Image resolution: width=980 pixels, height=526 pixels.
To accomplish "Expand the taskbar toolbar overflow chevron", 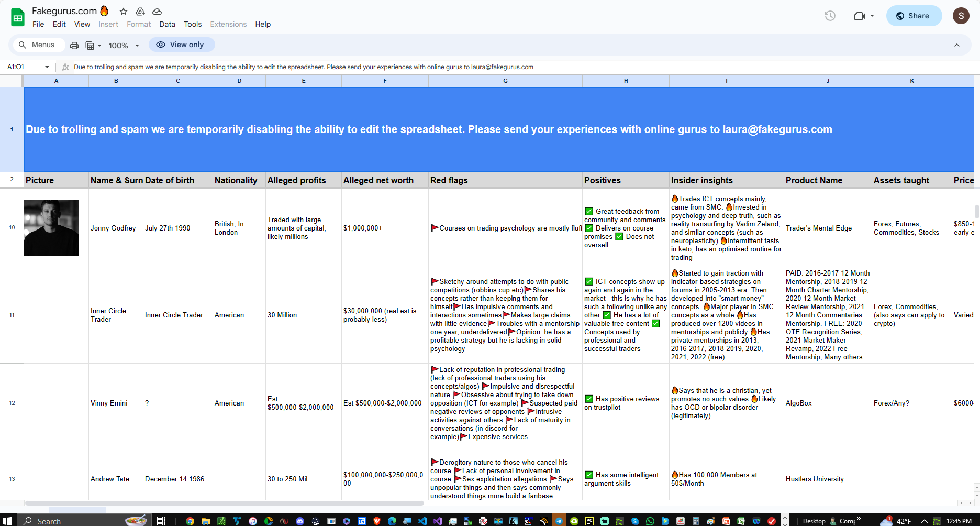I will pyautogui.click(x=859, y=519).
